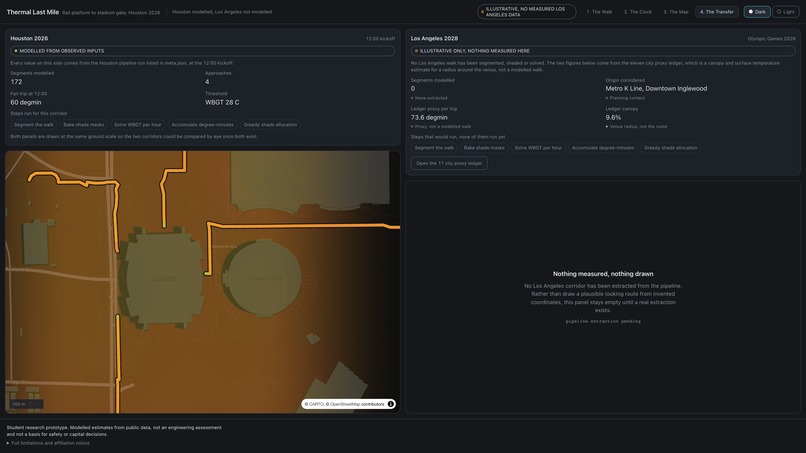This screenshot has width=806, height=453.
Task: Click the WBGT 28 C threshold value
Action: (222, 102)
